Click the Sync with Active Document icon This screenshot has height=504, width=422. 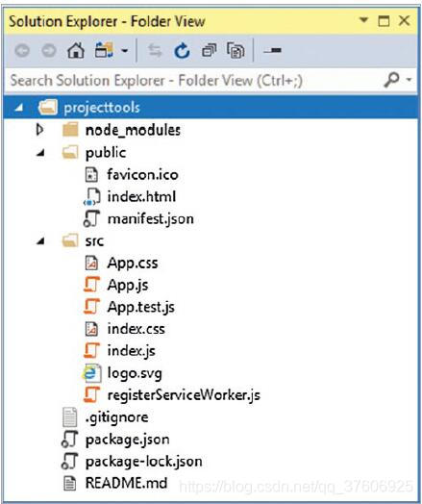155,50
